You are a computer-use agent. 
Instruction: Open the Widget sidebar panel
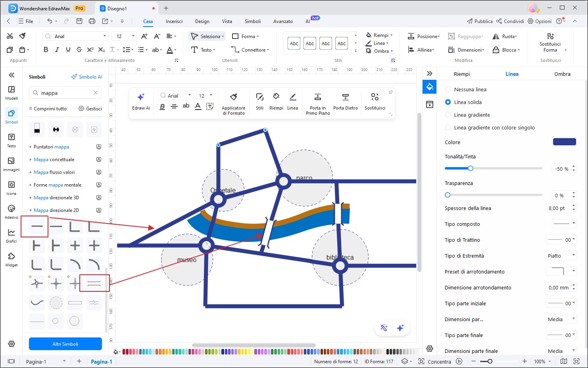coord(12,260)
